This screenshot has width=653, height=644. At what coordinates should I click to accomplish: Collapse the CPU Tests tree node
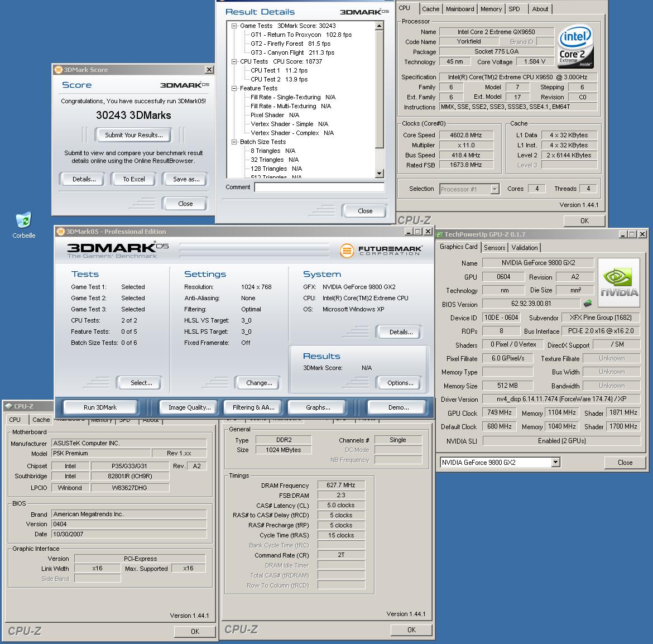click(234, 61)
